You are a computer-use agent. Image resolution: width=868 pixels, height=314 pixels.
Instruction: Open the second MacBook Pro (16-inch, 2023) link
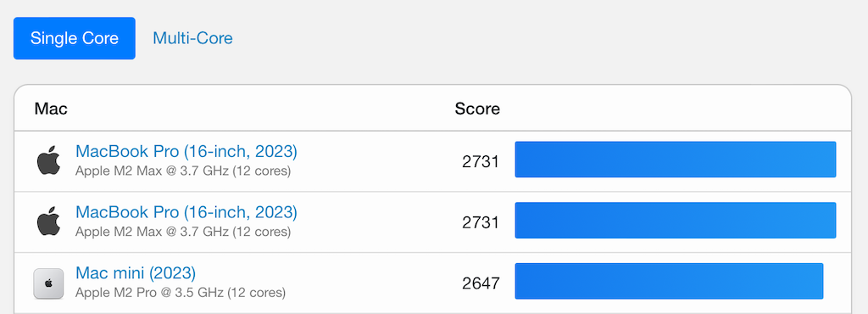click(x=186, y=212)
